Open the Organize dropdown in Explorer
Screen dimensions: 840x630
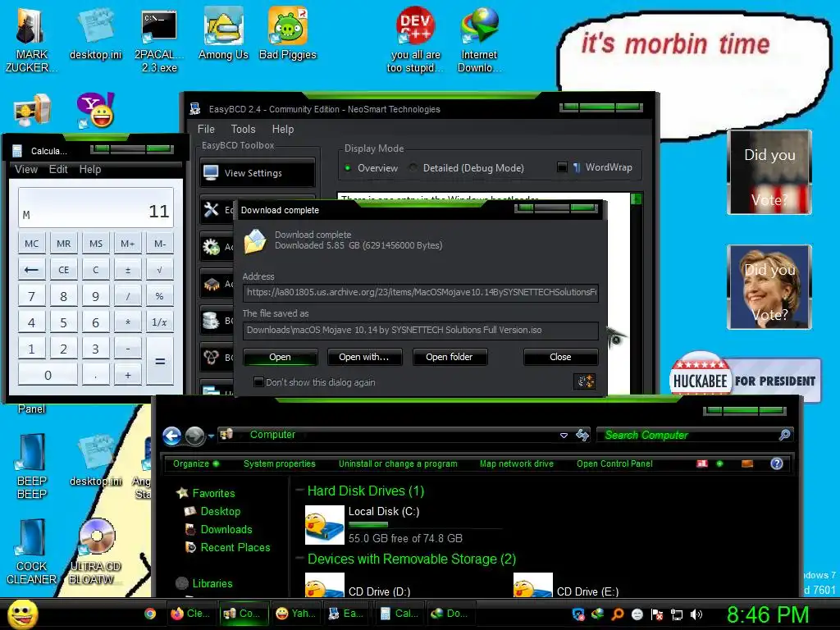[195, 463]
